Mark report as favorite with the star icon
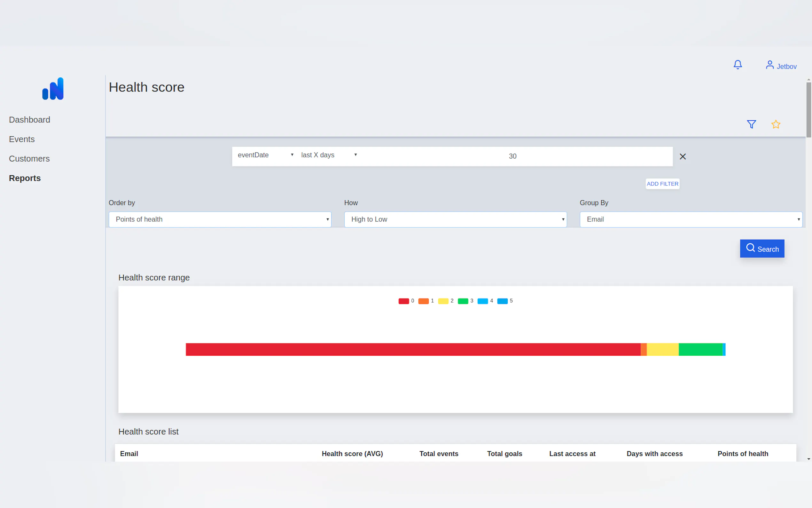 (x=776, y=124)
